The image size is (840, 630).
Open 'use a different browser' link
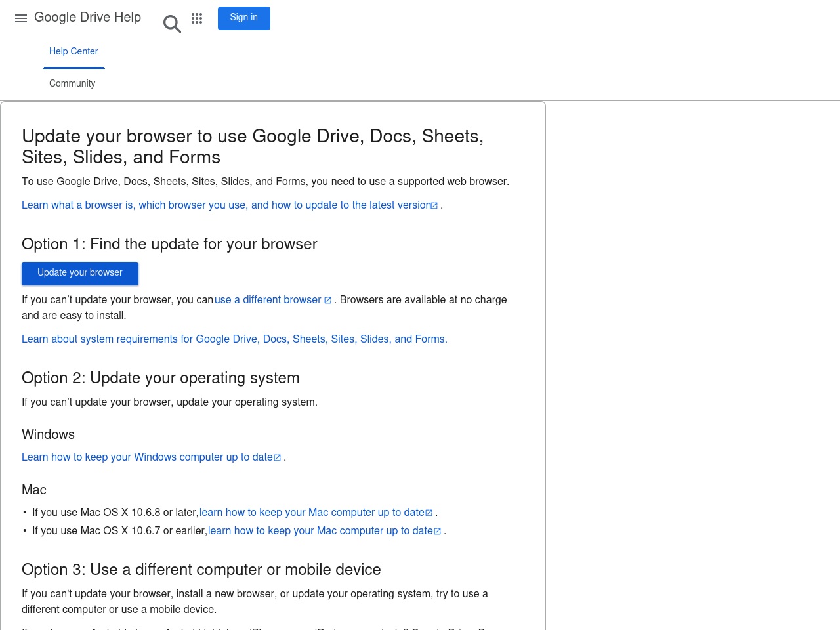273,300
